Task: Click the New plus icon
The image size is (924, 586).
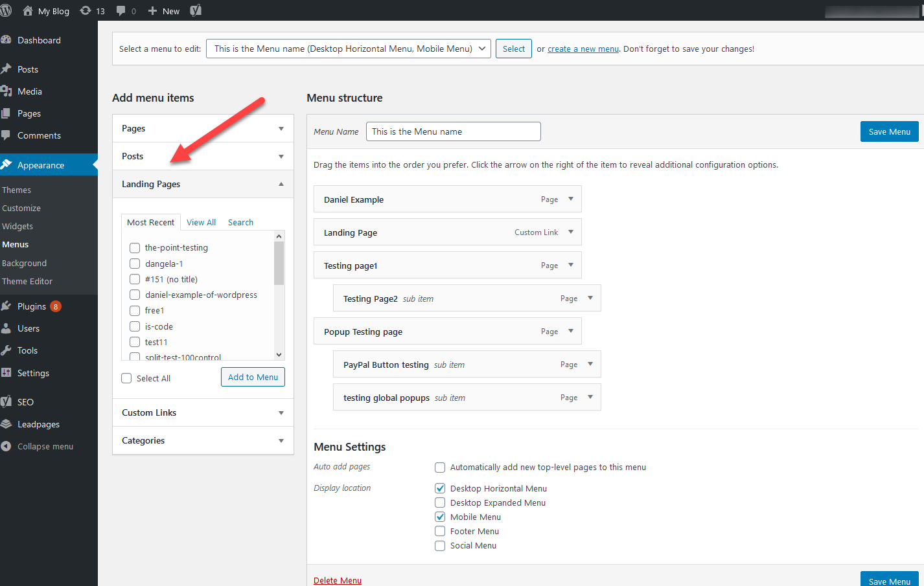Action: point(152,11)
